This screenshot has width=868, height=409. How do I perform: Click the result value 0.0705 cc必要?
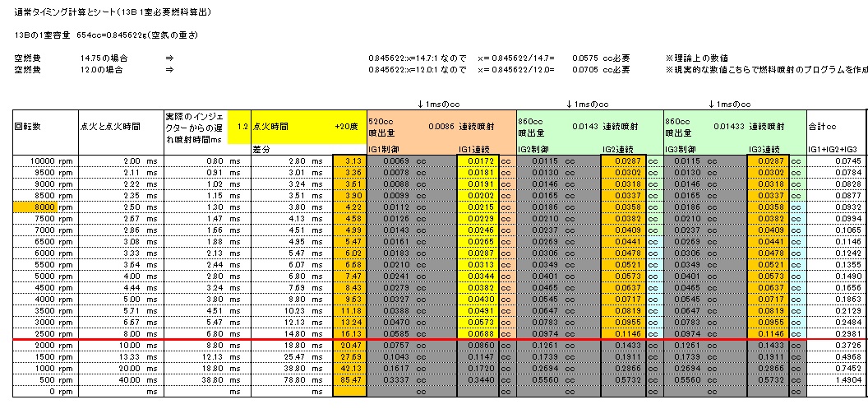pos(600,70)
